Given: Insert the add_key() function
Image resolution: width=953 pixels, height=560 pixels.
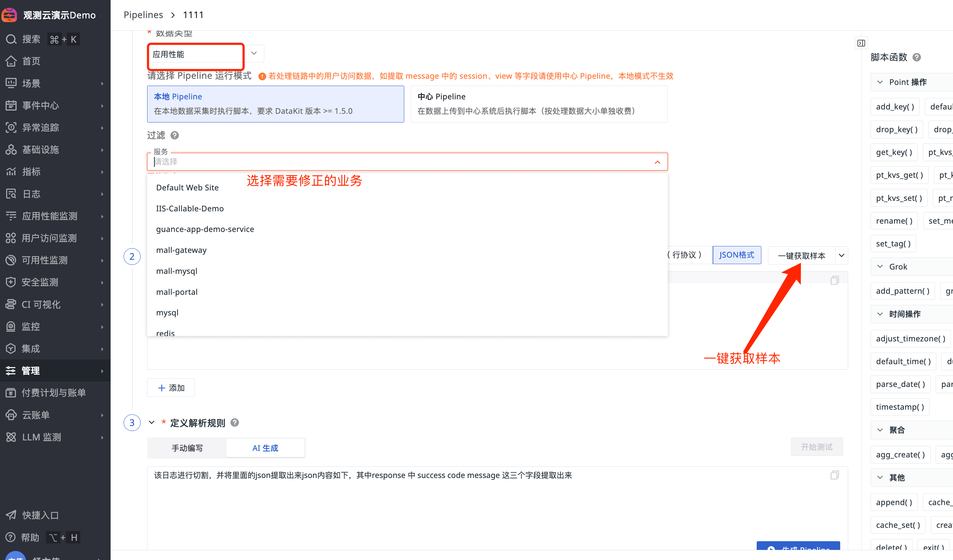Looking at the screenshot, I should click(895, 107).
